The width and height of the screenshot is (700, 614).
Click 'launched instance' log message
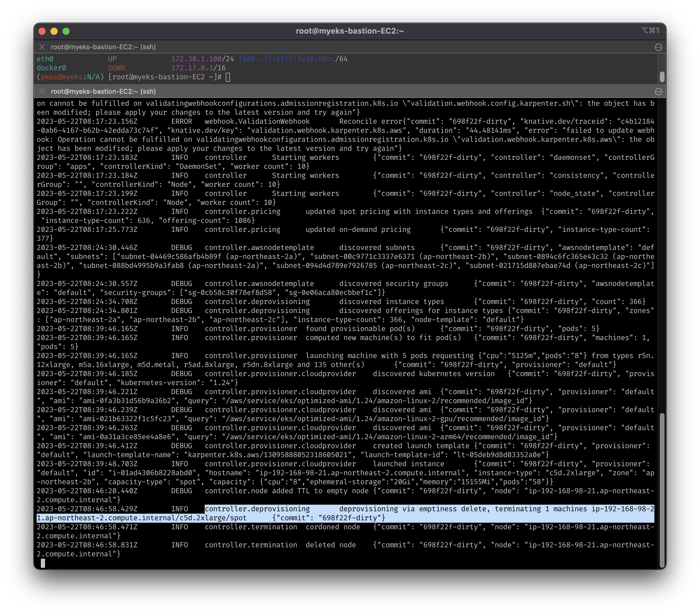[x=408, y=464]
